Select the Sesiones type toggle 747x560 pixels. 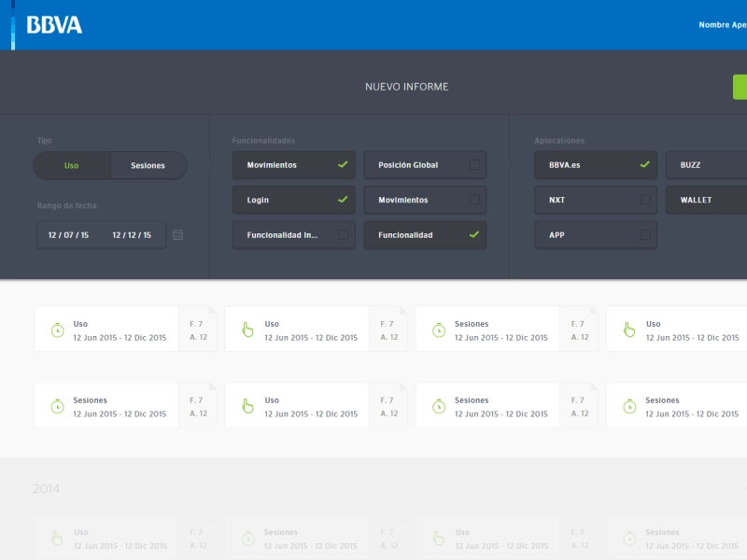click(x=148, y=166)
